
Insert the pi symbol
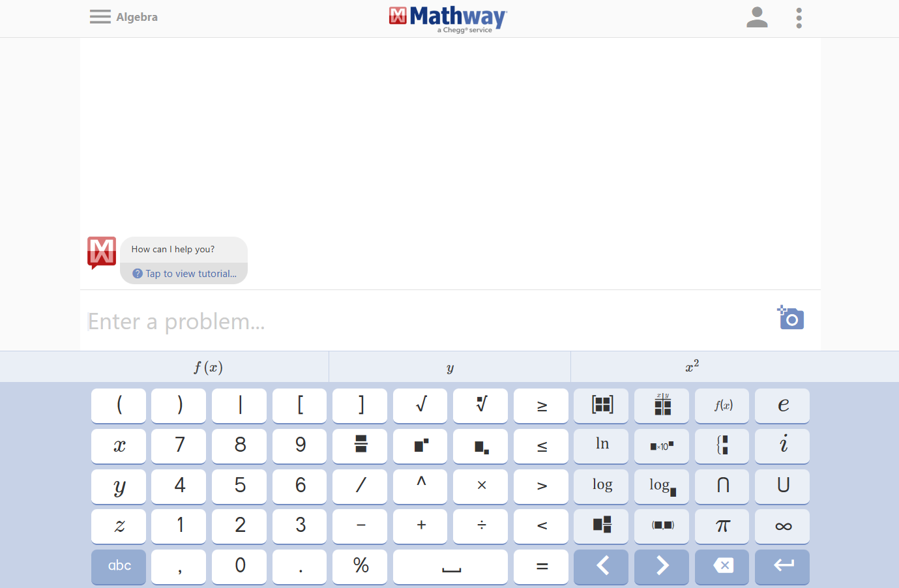click(722, 525)
